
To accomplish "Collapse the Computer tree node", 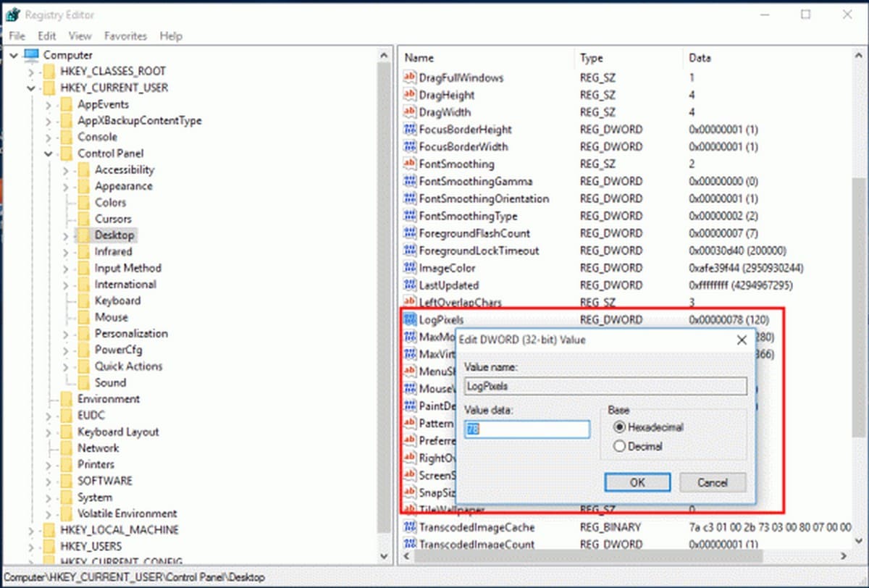I will (13, 55).
